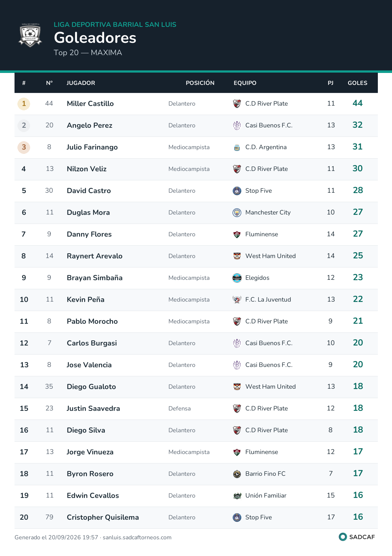
Task: Click the F.C. La Juventud crest icon
Action: 237,300
